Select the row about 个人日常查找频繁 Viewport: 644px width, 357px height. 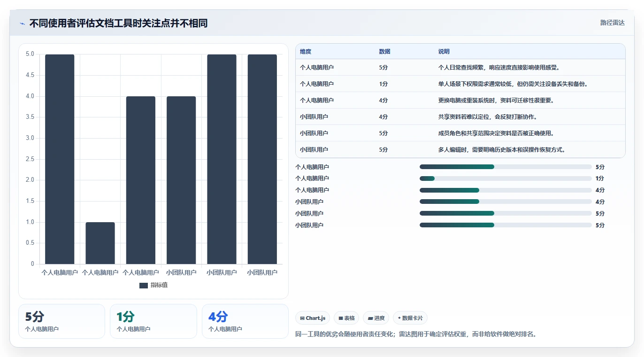pyautogui.click(x=460, y=68)
